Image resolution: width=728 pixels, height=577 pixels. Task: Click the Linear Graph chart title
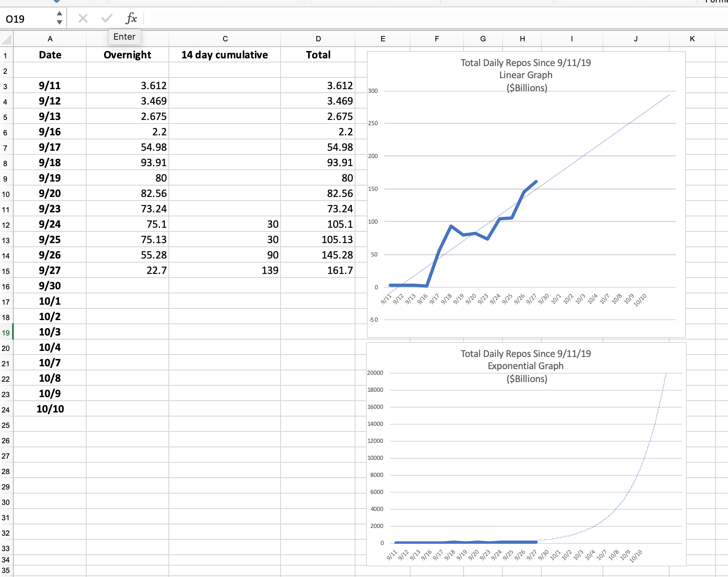pos(526,75)
